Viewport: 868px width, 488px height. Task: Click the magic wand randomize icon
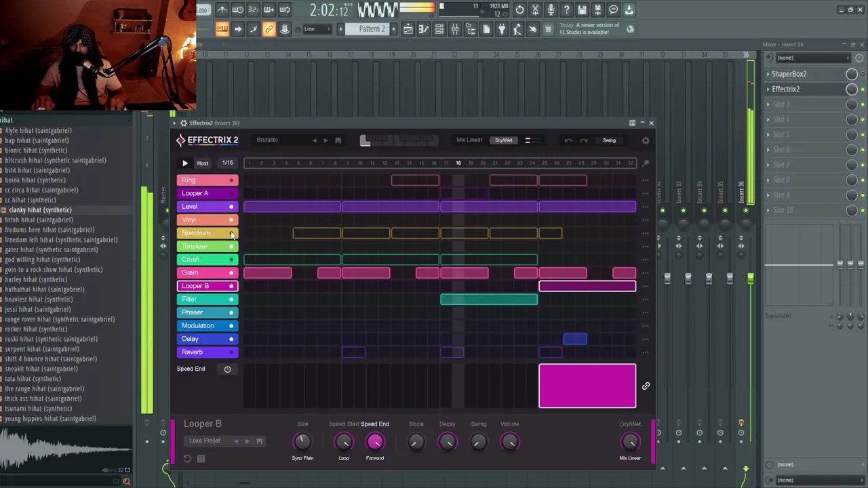tap(646, 163)
